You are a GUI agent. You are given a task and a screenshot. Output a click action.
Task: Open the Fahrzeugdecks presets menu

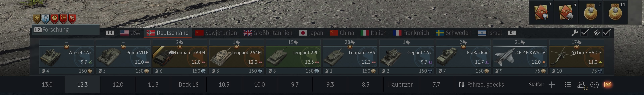(480, 84)
